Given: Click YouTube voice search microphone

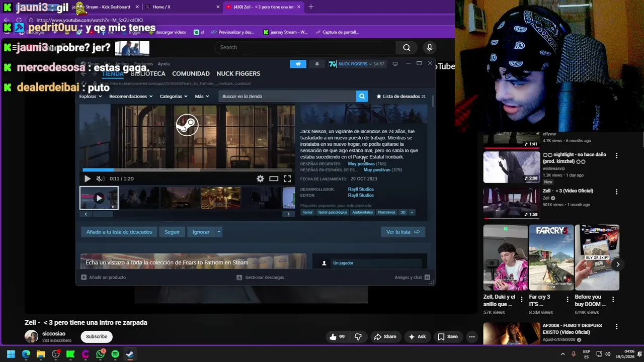Looking at the screenshot, I should click(429, 47).
